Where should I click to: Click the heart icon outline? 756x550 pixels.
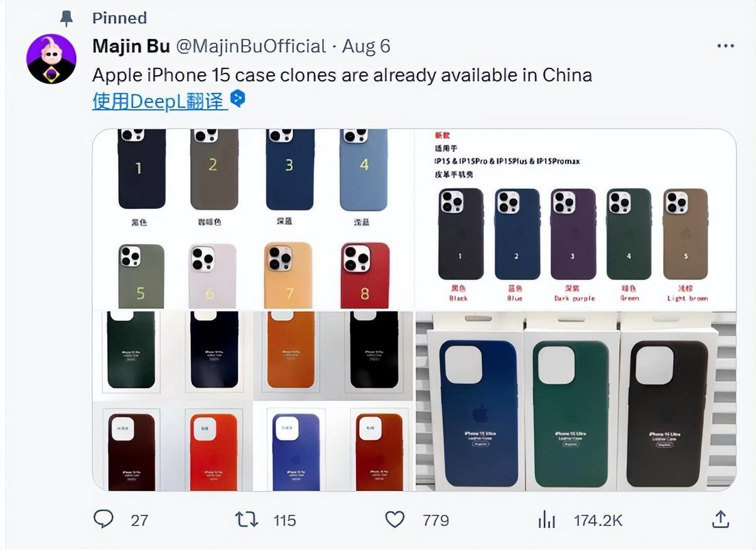tap(394, 520)
